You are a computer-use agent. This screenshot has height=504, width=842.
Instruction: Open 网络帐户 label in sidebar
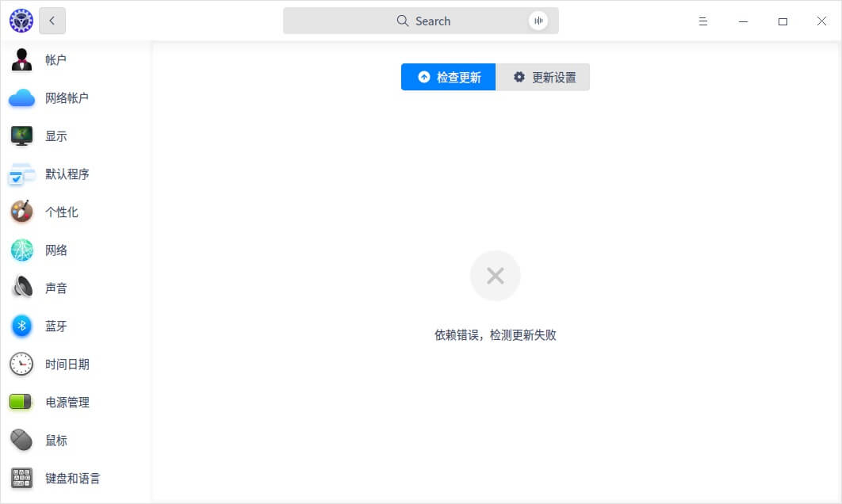coord(67,97)
